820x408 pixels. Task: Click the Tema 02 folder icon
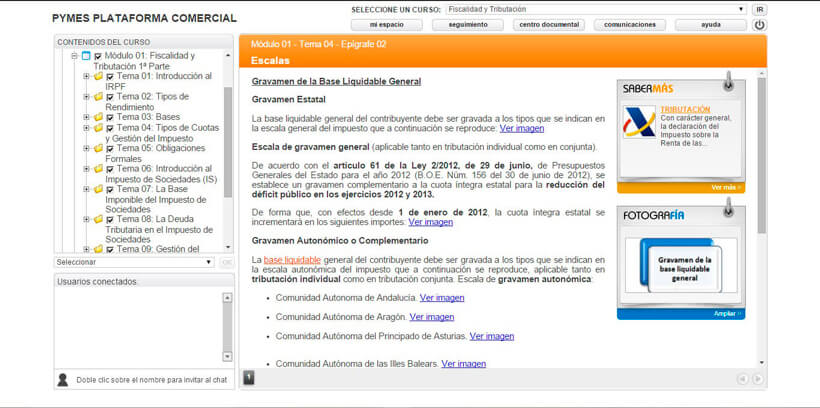coord(98,97)
